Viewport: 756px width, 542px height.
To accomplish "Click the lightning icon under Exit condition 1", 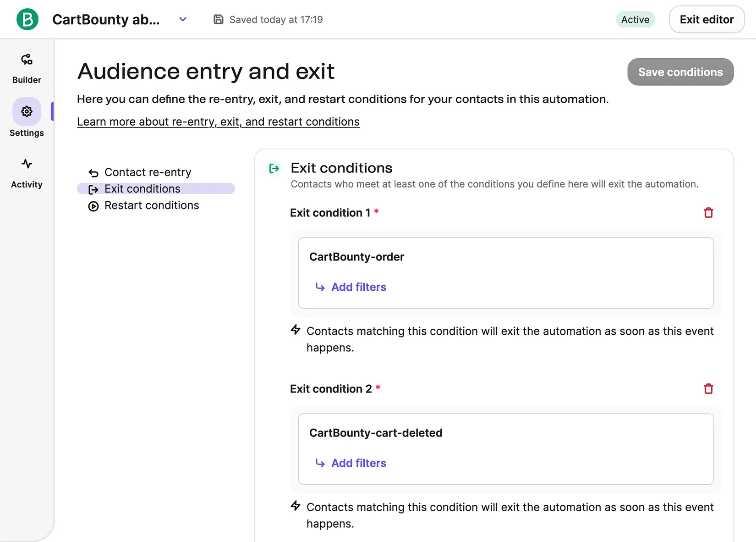I will tap(296, 330).
